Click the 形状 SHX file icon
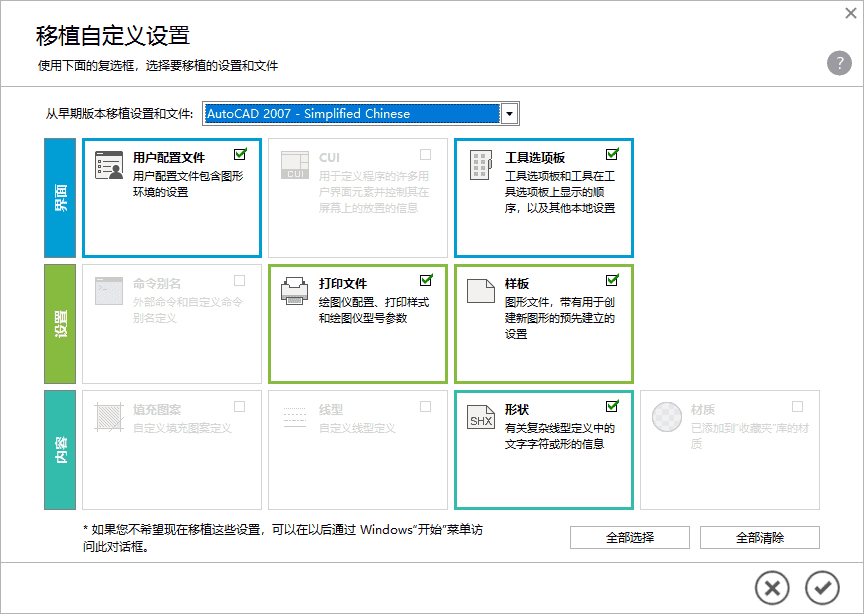Viewport: 864px width, 614px height. click(481, 416)
